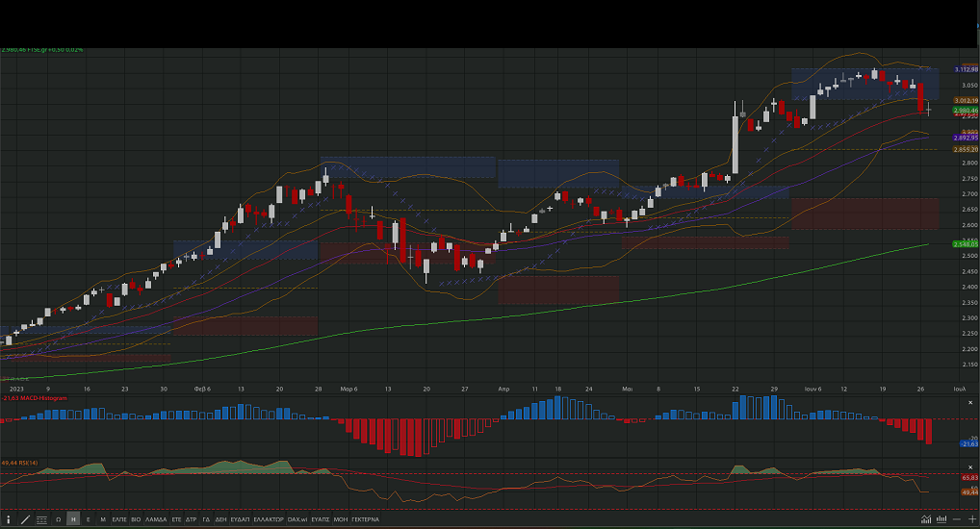Close the MACD-Histogram panel
The image size is (980, 529).
pos(970,403)
